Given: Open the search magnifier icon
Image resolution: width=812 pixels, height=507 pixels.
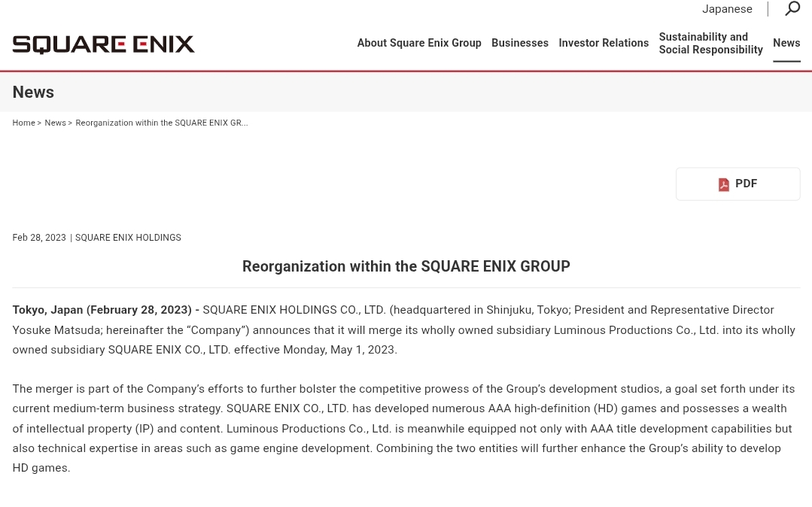Looking at the screenshot, I should (792, 8).
